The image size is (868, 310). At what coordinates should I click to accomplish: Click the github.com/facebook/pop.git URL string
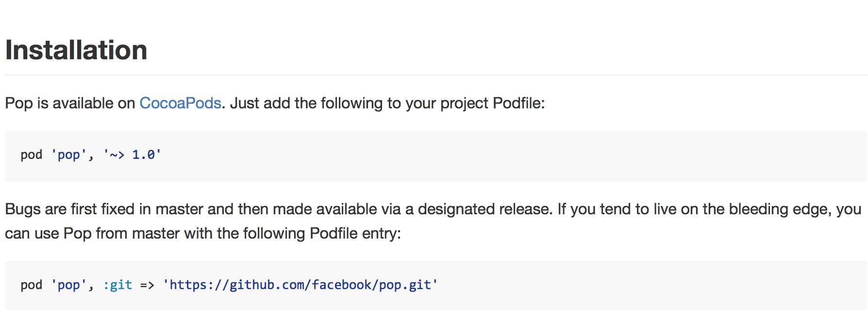coord(300,285)
